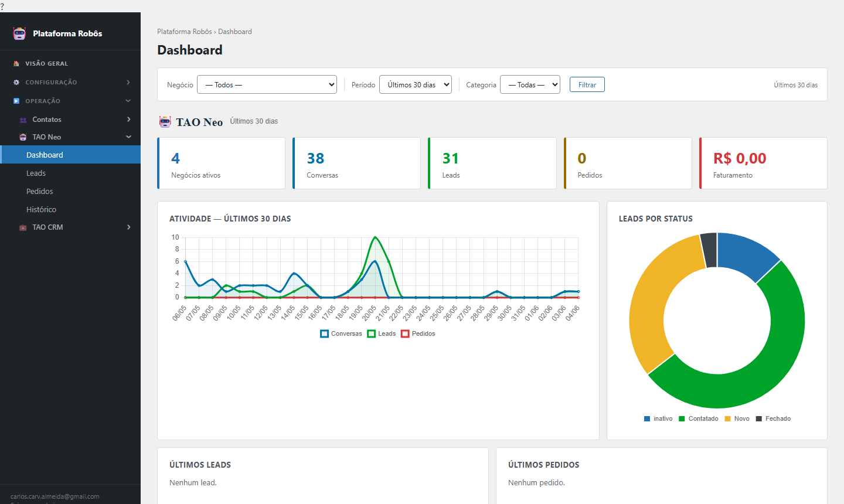Viewport: 844px width, 504px height.
Task: Click the Configuração gear icon
Action: [16, 82]
